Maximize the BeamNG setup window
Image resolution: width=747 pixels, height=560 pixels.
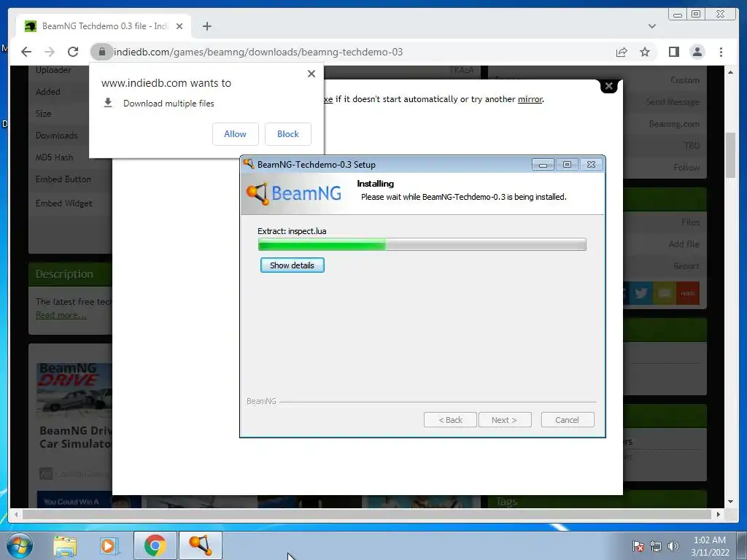[567, 164]
